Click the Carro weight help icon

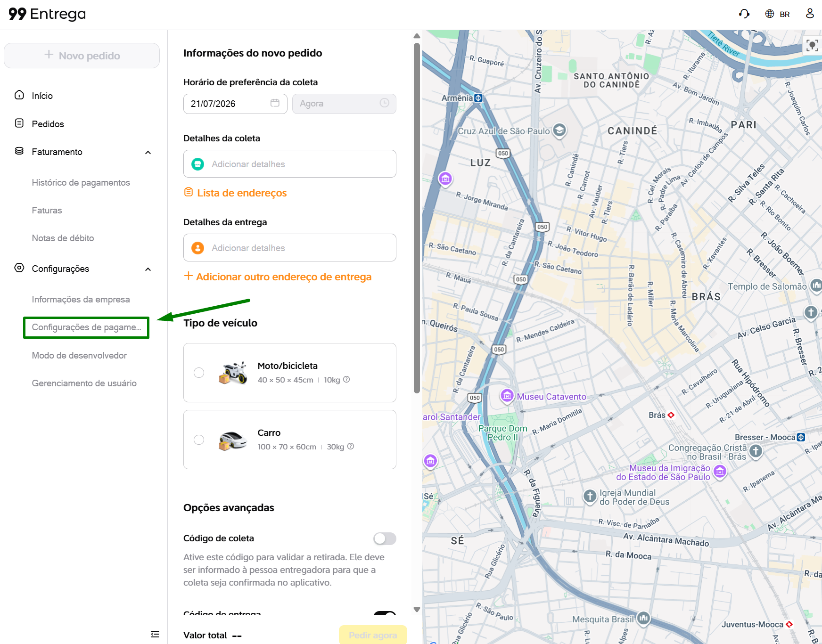pos(351,446)
